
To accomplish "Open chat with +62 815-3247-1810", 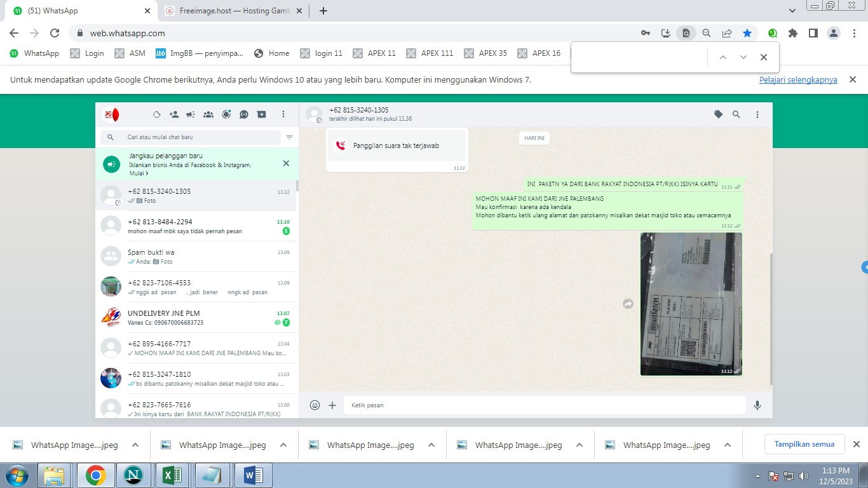I will pyautogui.click(x=196, y=379).
